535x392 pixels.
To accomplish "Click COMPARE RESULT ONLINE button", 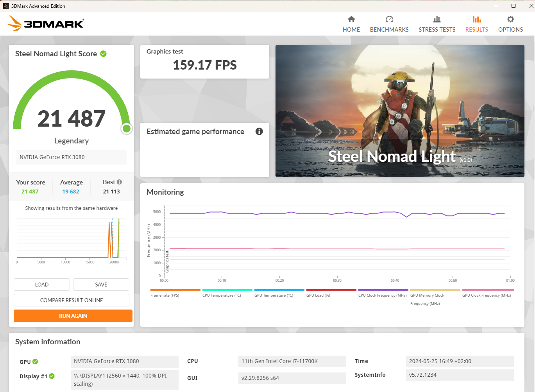I will tap(72, 300).
